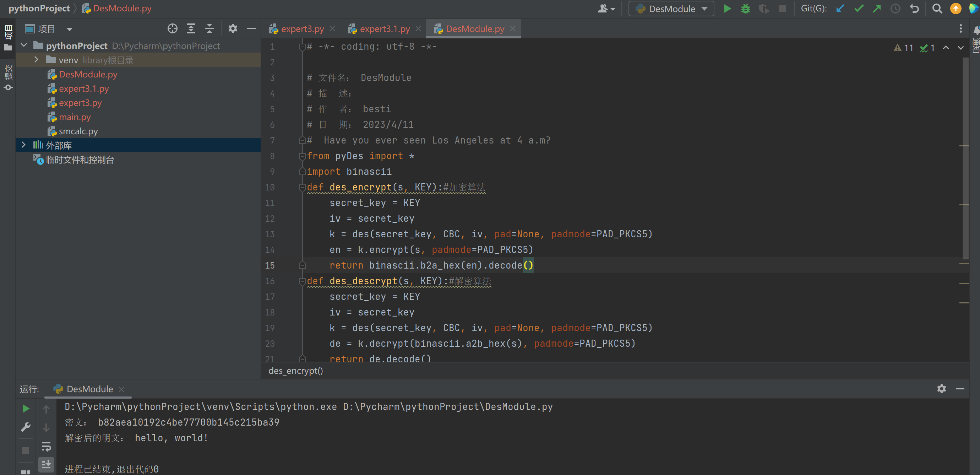This screenshot has width=980, height=475.
Task: Open smcalc.py in project tree
Action: pos(78,131)
